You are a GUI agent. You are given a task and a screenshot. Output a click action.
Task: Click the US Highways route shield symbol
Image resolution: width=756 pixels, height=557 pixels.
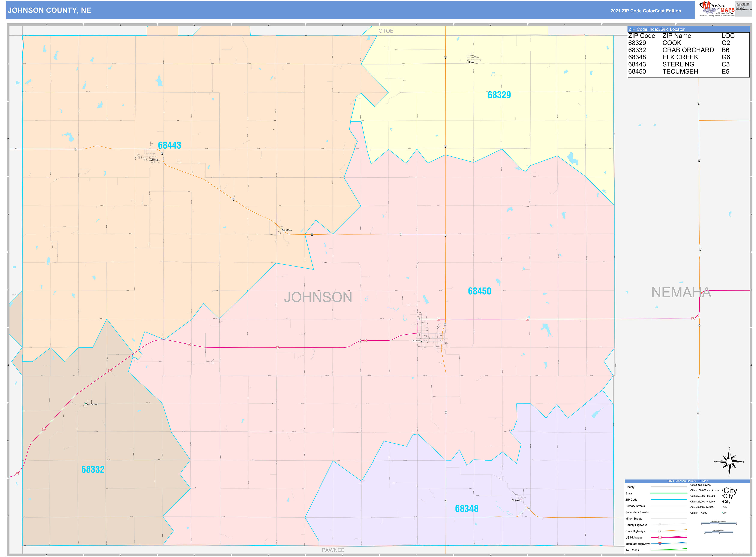click(x=660, y=538)
